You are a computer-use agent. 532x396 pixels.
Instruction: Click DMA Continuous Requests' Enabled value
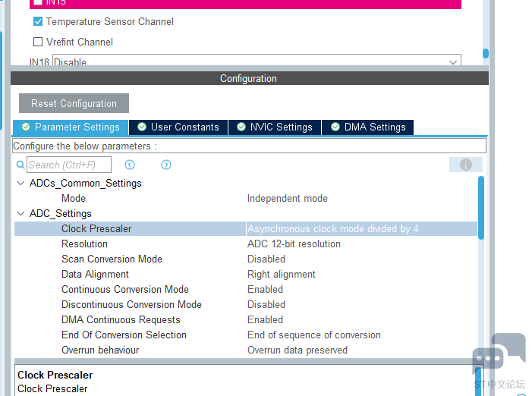[265, 319]
